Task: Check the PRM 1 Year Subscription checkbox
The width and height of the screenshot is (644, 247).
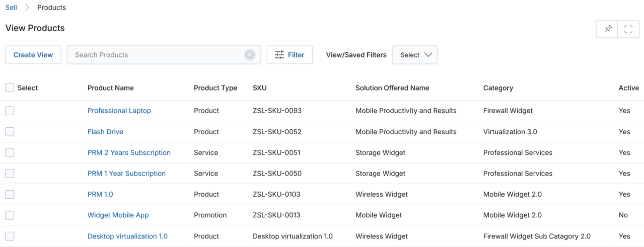Action: click(10, 174)
